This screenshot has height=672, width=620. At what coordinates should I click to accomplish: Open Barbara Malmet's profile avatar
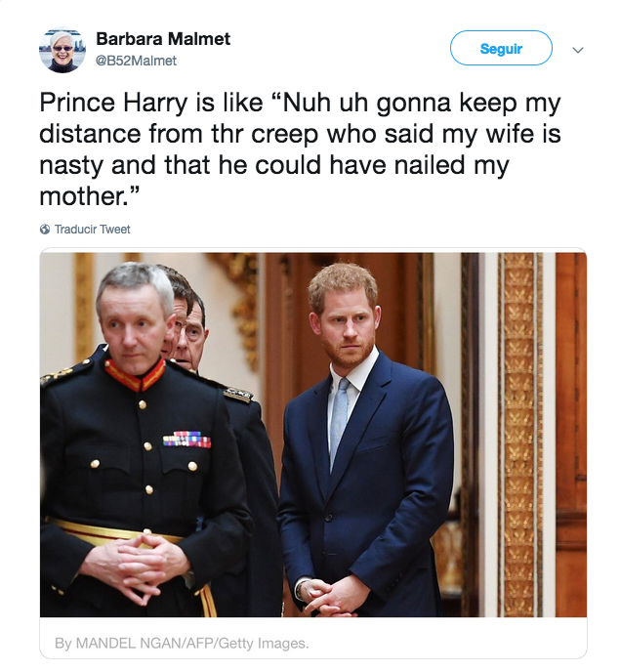(62, 50)
